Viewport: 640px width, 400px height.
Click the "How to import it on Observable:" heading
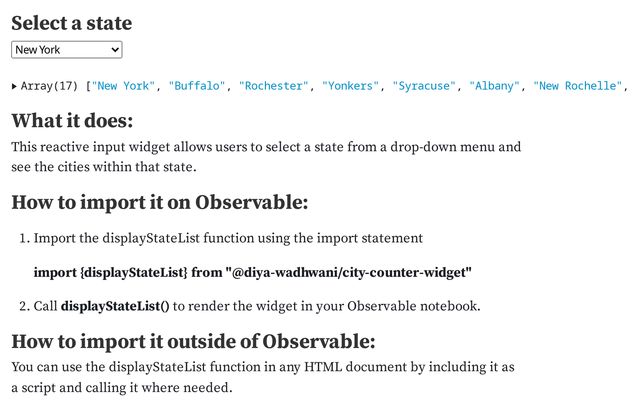(159, 202)
